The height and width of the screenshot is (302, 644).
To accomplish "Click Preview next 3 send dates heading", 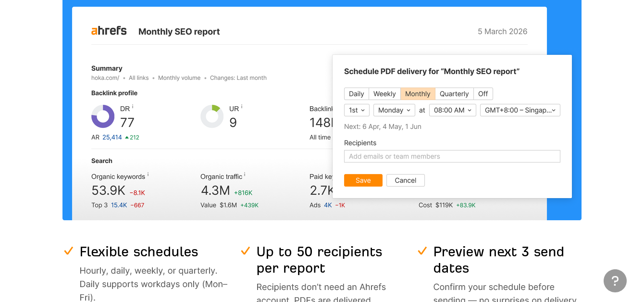I will (x=498, y=260).
